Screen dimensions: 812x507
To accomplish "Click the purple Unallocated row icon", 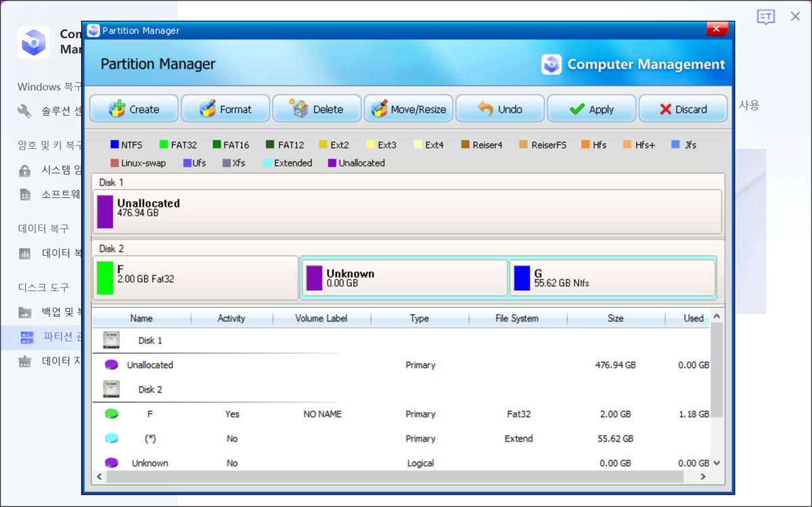I will [112, 365].
